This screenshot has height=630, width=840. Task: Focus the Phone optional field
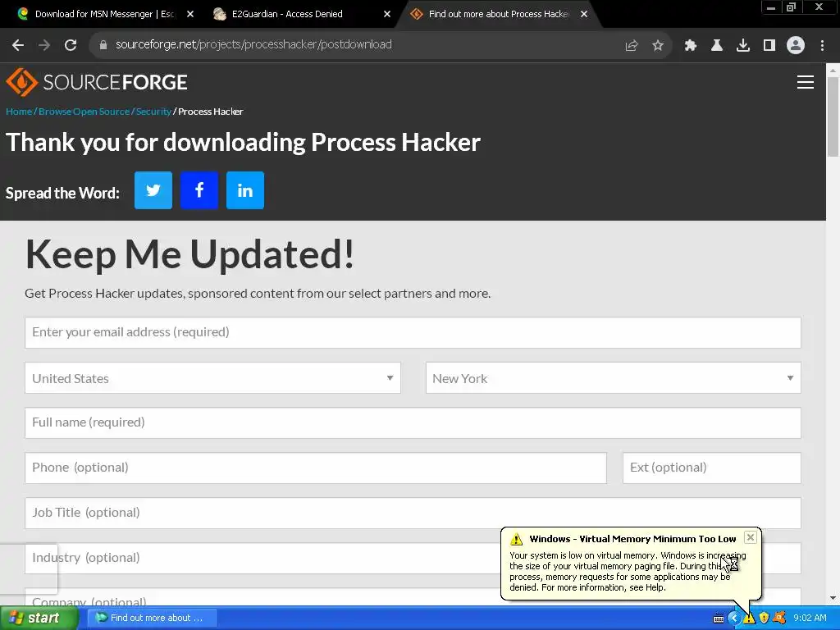tap(316, 468)
